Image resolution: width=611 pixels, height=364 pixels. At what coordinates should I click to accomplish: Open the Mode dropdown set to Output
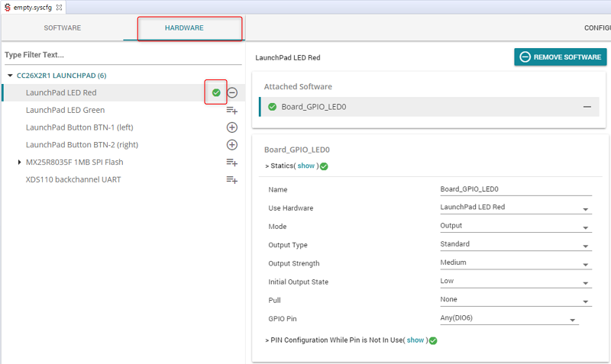(586, 227)
